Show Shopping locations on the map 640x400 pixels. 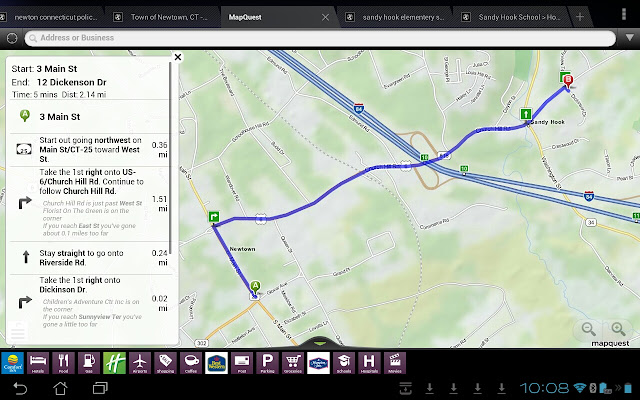(165, 363)
